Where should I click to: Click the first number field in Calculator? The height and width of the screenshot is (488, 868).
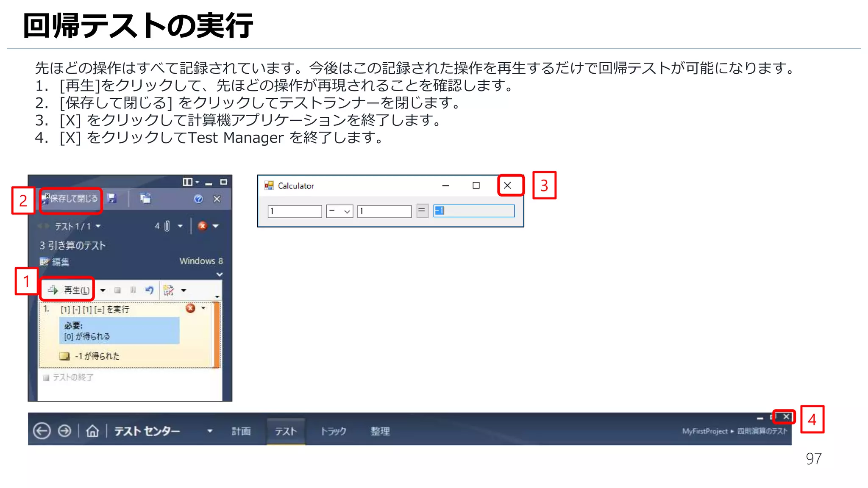[295, 211]
